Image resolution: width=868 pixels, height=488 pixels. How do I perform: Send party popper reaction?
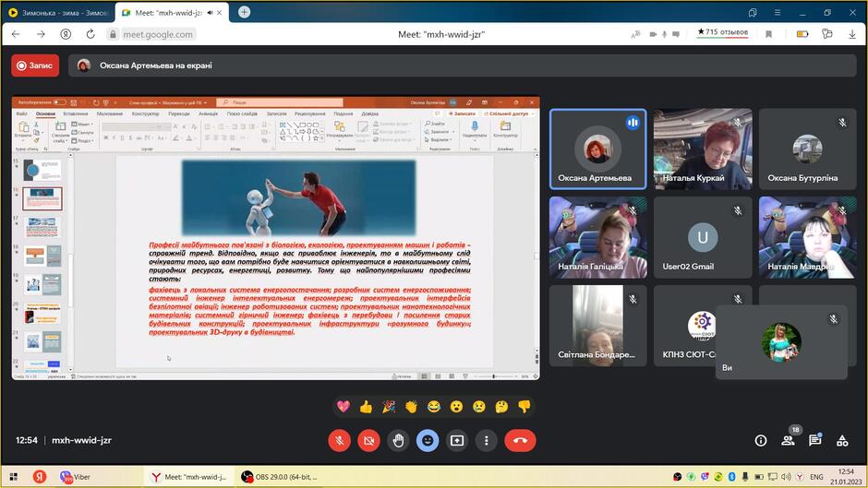[389, 407]
